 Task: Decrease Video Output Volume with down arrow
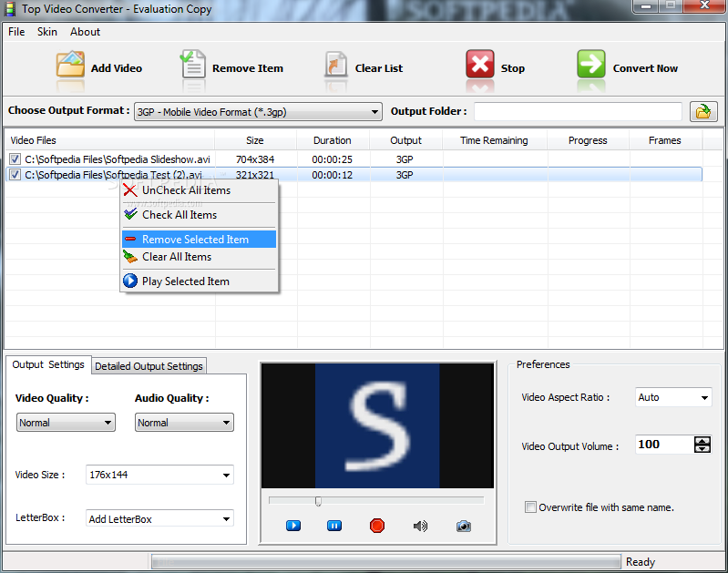702,448
